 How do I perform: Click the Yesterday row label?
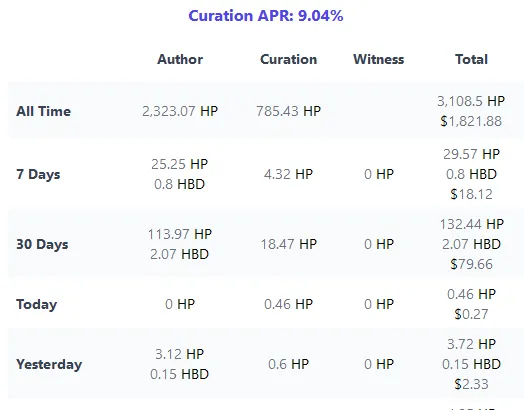coord(49,364)
